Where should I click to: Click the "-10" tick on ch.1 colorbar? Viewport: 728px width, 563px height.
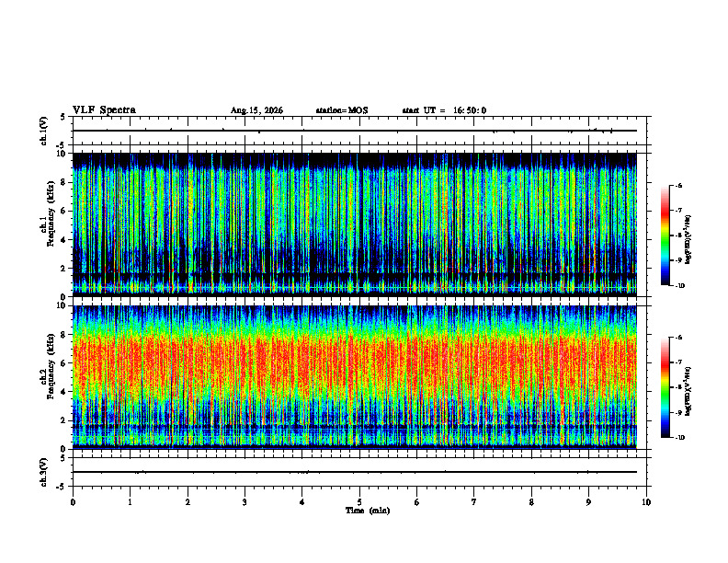click(680, 286)
